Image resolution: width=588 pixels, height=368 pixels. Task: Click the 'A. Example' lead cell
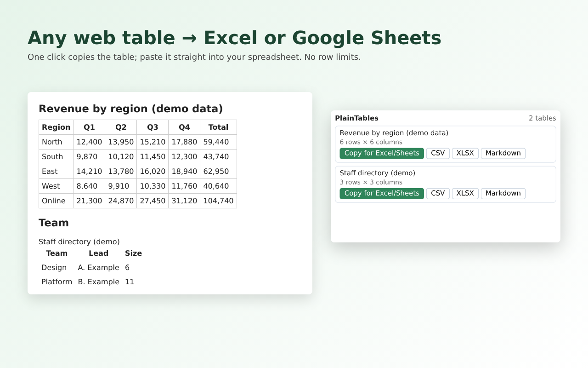click(x=98, y=268)
